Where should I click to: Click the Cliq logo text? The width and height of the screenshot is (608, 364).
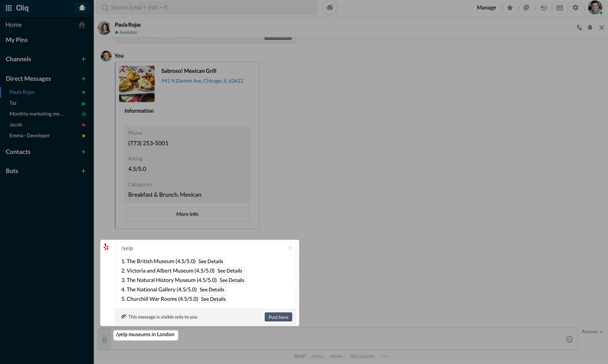point(22,8)
